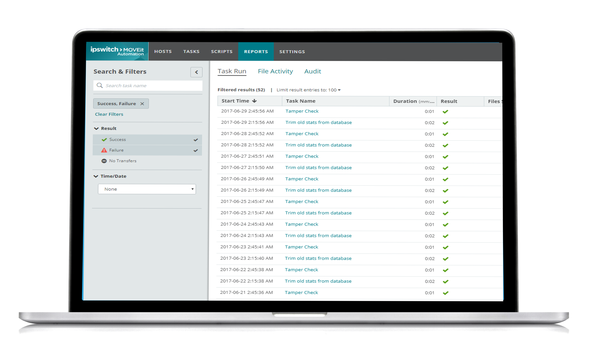Click the collapse Search & Filters panel icon

coord(196,72)
